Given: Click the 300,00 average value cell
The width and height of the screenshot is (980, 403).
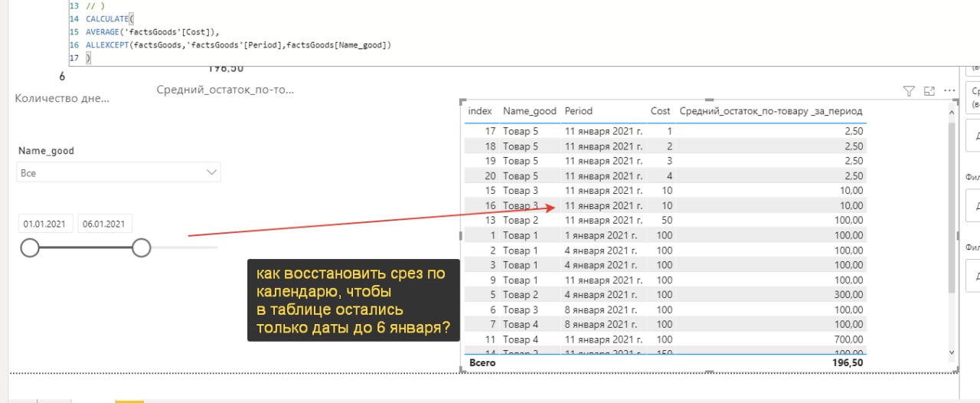Looking at the screenshot, I should coord(848,294).
